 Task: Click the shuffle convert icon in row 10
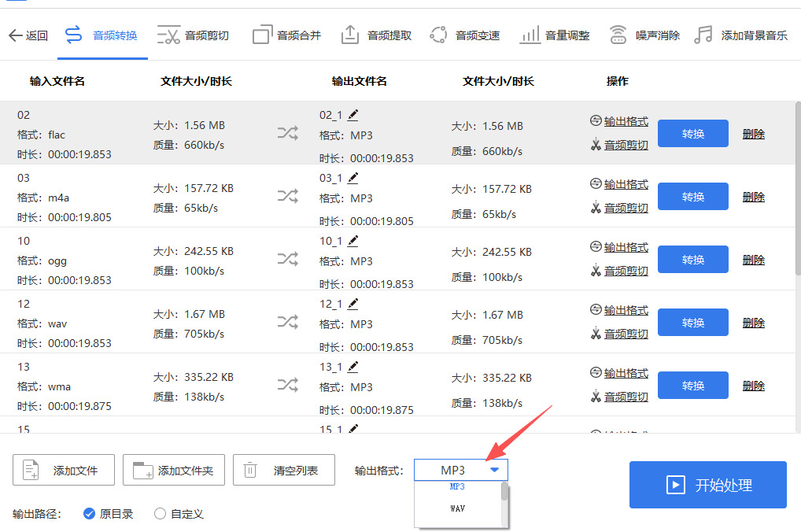coord(288,259)
